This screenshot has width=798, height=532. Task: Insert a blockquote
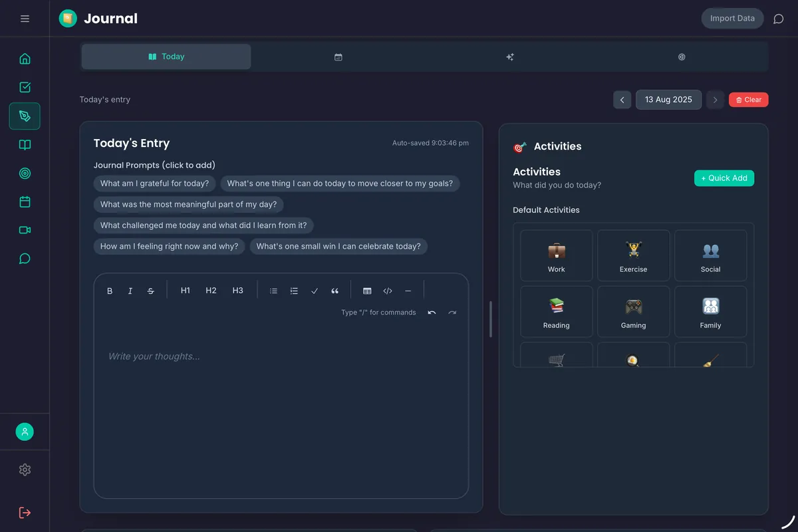pos(335,291)
